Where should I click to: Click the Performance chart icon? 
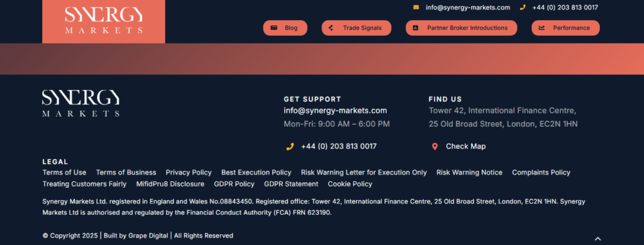[x=541, y=28]
